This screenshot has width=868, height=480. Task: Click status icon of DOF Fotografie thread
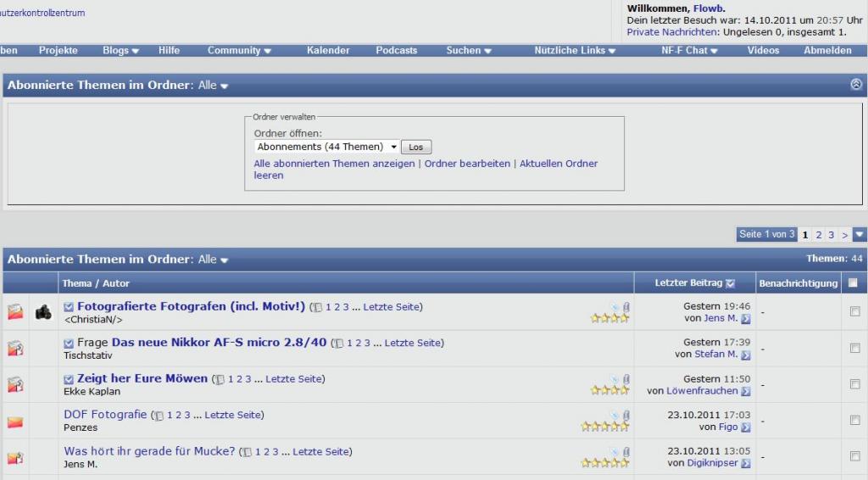pos(15,421)
